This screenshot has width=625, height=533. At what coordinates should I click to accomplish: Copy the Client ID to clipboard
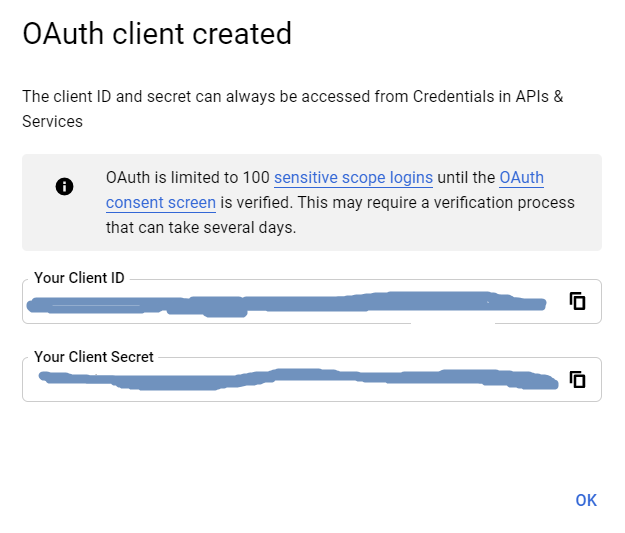[577, 301]
